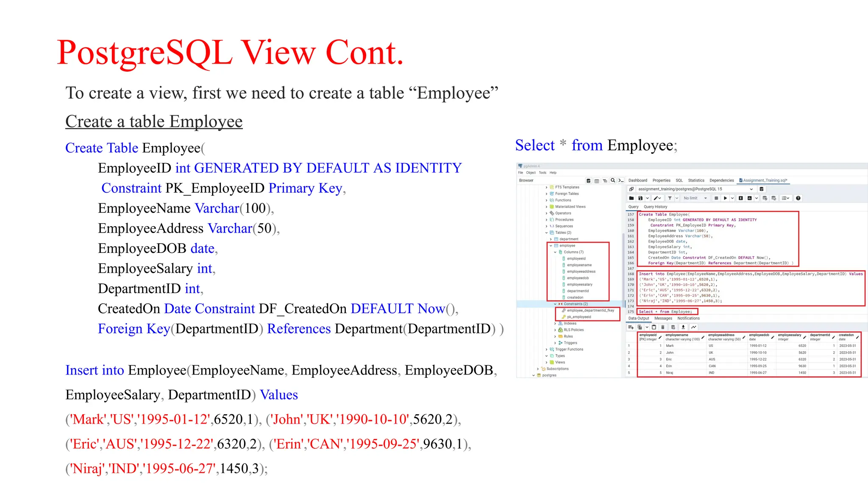Switch to the Messages tab
The width and height of the screenshot is (868, 488).
click(x=663, y=319)
